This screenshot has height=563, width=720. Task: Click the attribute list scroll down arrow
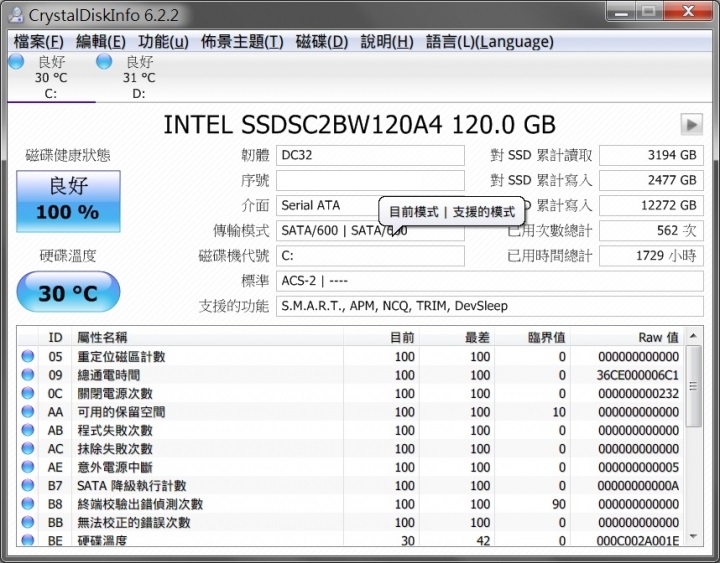point(693,536)
